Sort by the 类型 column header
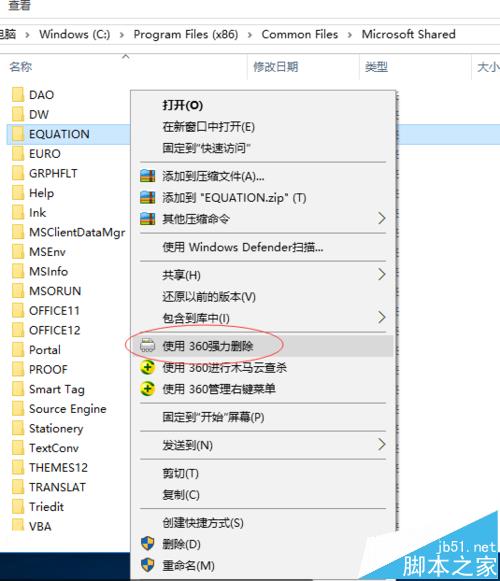500x581 pixels. pos(376,67)
